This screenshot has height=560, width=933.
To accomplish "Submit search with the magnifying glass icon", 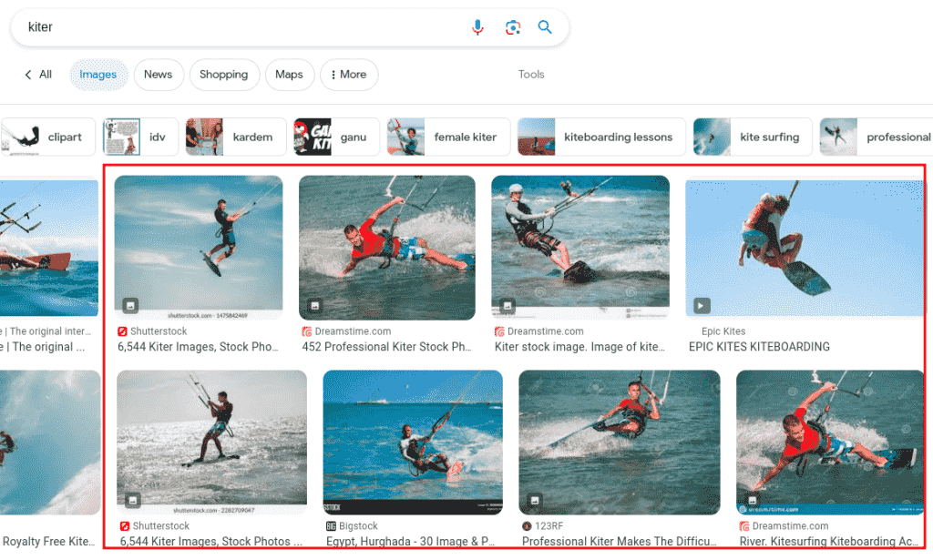I will pyautogui.click(x=545, y=26).
